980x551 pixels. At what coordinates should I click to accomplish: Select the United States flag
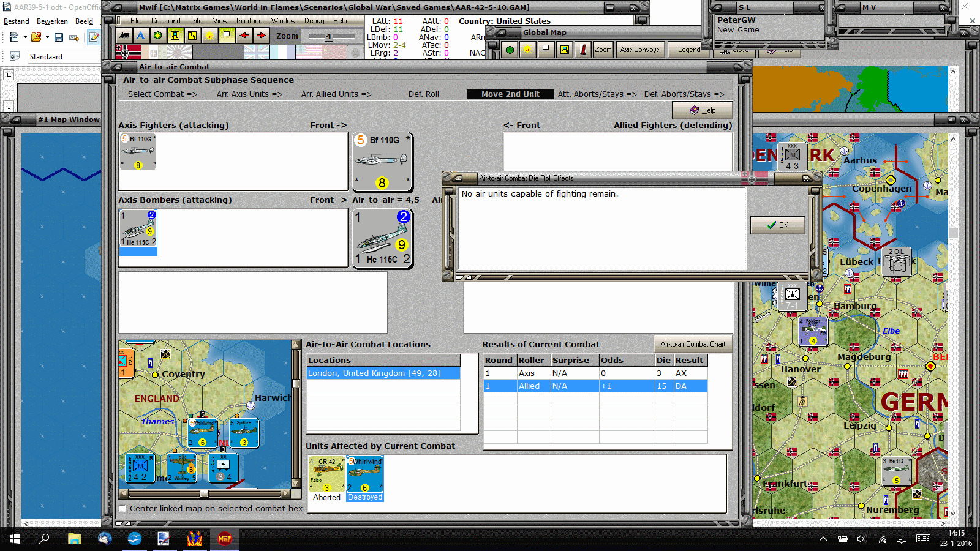tap(308, 52)
